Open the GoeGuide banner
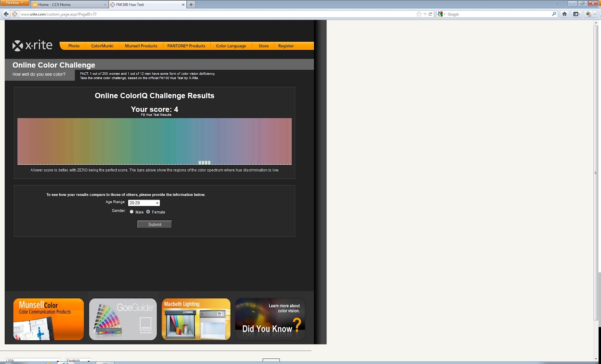The image size is (601, 364). coord(123,319)
